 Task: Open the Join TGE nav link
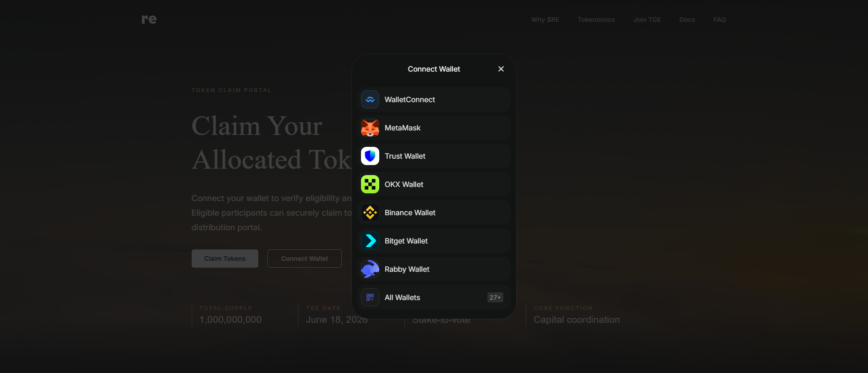647,20
